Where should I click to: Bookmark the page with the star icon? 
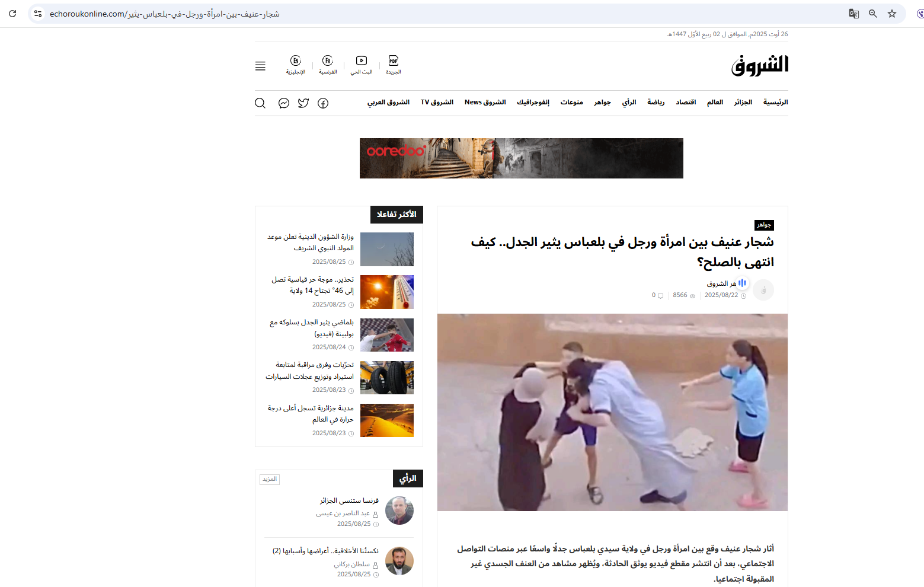pos(892,13)
